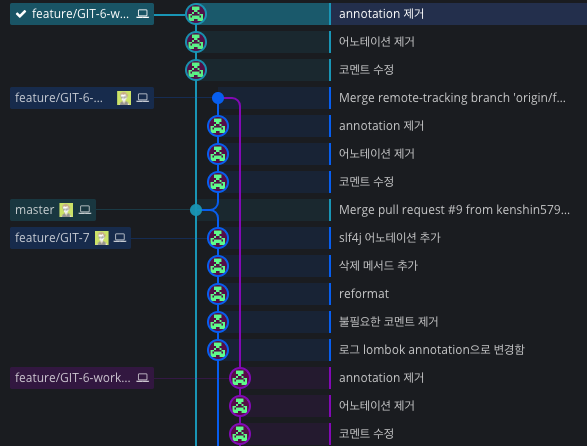The width and height of the screenshot is (587, 446).
Task: Click the blue-ringed commit node for 코멘트 수정
Action: tap(218, 182)
